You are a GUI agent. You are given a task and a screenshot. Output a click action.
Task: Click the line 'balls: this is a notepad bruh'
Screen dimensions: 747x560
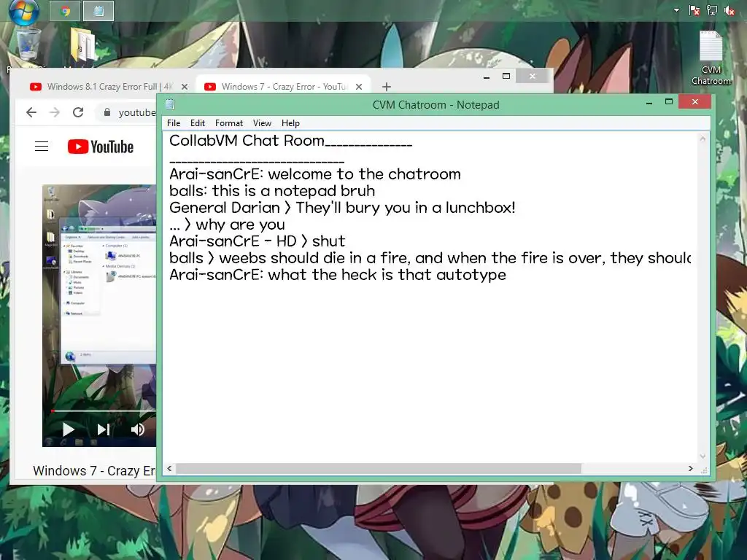(272, 191)
